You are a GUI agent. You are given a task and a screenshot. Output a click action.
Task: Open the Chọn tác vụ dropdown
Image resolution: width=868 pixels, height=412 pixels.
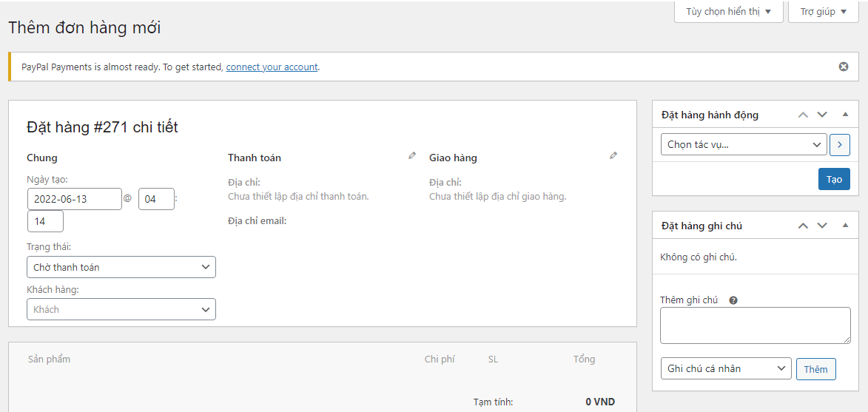pyautogui.click(x=743, y=145)
